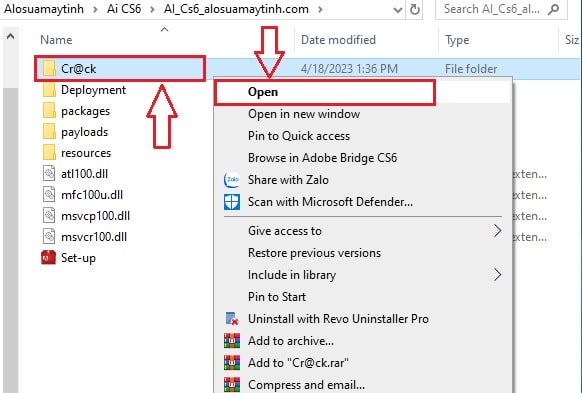Expand the Give access to submenu arrow

pyautogui.click(x=497, y=231)
